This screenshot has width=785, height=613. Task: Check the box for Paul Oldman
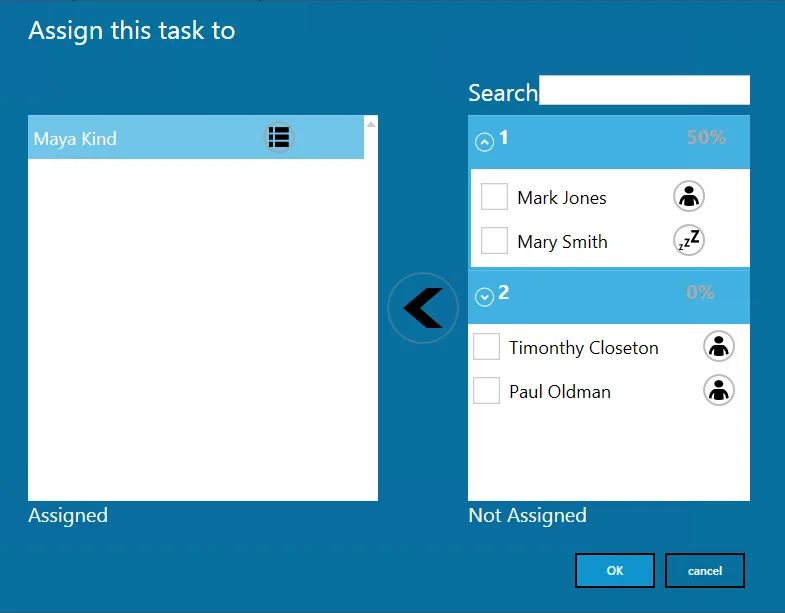[x=486, y=391]
